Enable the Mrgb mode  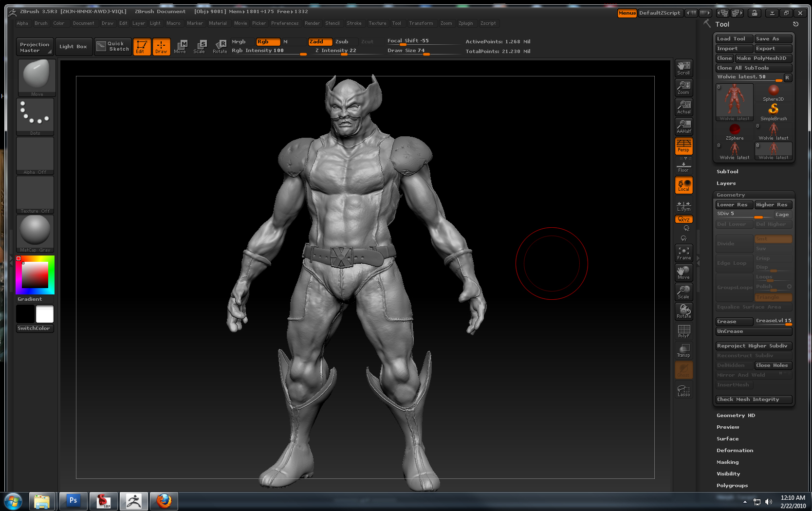242,42
